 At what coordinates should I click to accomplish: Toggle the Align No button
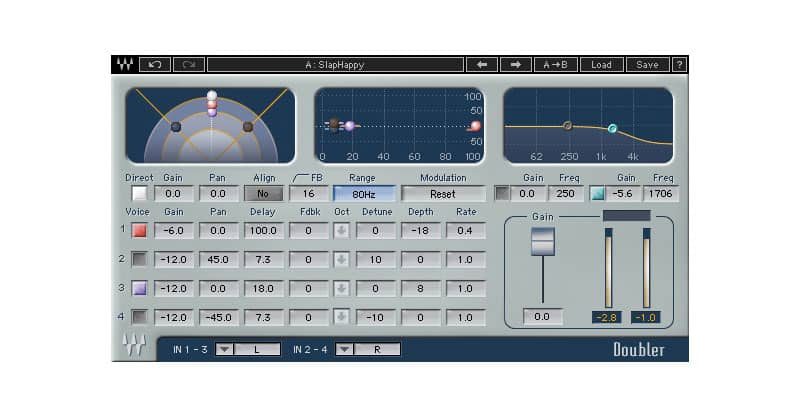(x=263, y=194)
